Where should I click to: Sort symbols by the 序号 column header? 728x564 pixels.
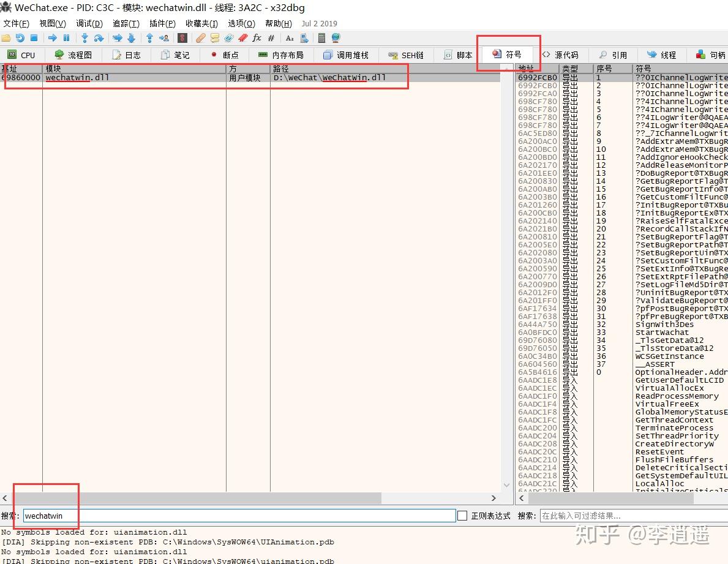click(x=613, y=68)
